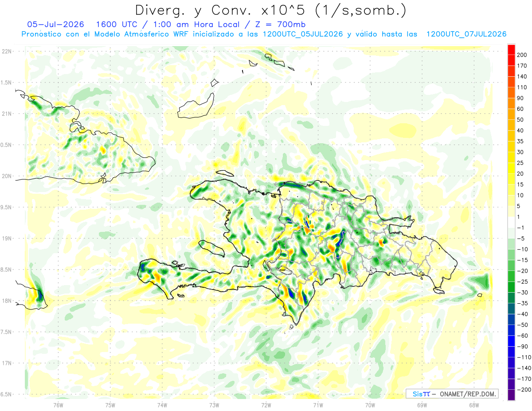Click the '7.5N' axis label
Screen dimensions: 532x411
[7, 332]
